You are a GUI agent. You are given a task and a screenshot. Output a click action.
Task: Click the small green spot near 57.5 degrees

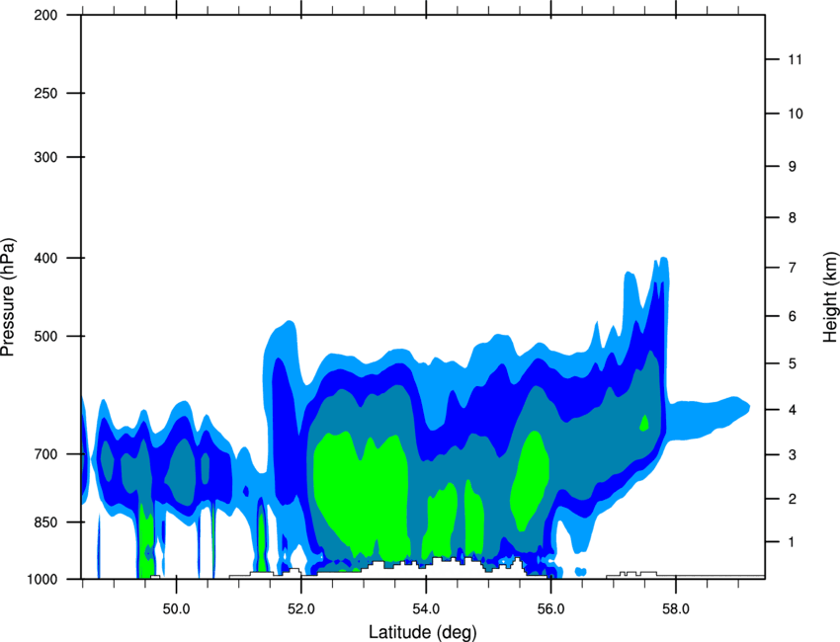coord(644,423)
